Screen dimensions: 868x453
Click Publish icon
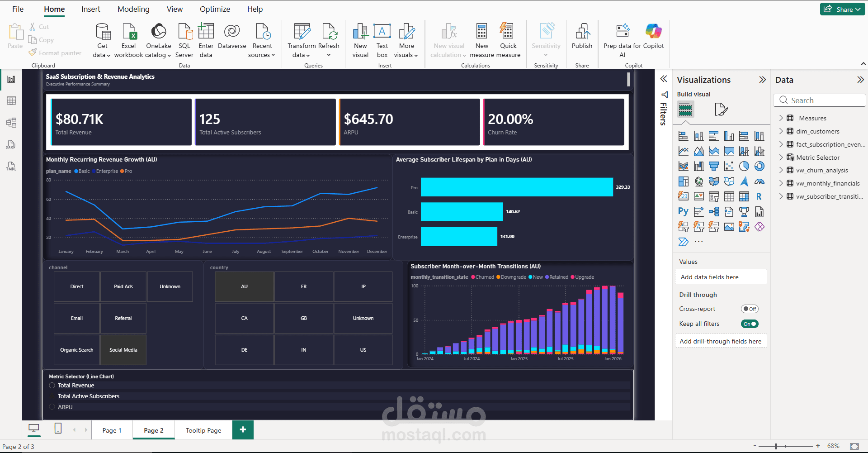click(x=582, y=32)
